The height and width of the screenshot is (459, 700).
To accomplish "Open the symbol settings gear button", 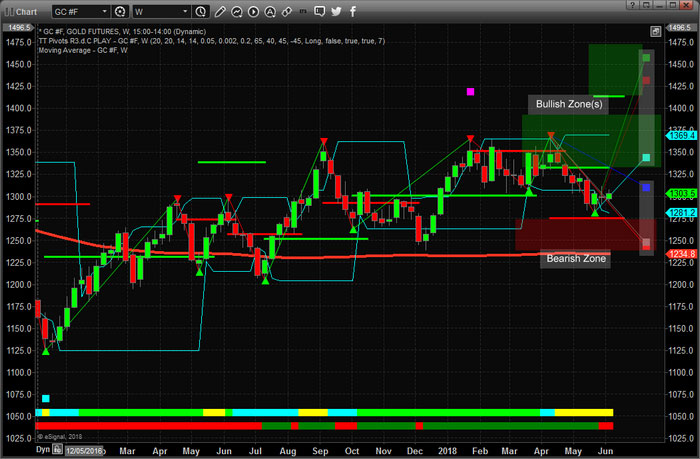I will point(120,12).
